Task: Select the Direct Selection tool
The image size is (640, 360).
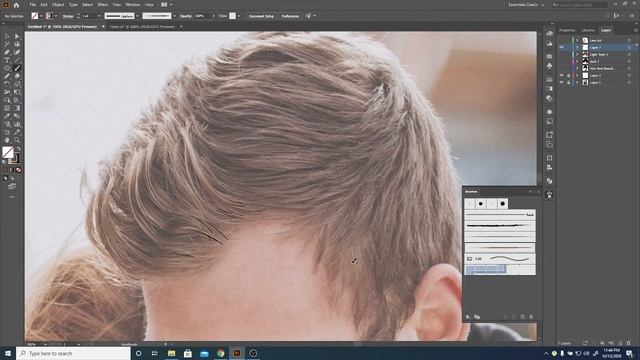Action: point(17,37)
